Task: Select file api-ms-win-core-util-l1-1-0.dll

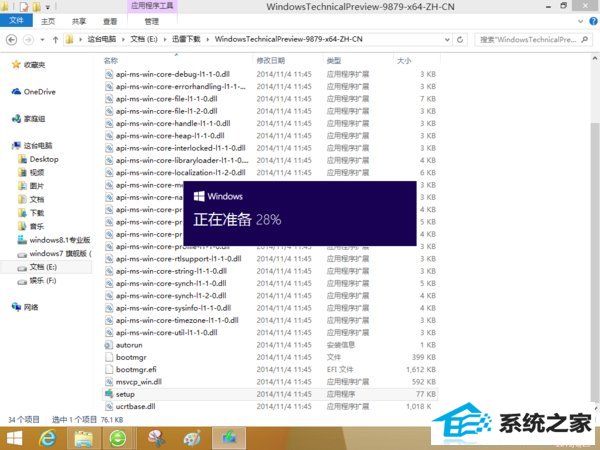Action: click(x=166, y=333)
